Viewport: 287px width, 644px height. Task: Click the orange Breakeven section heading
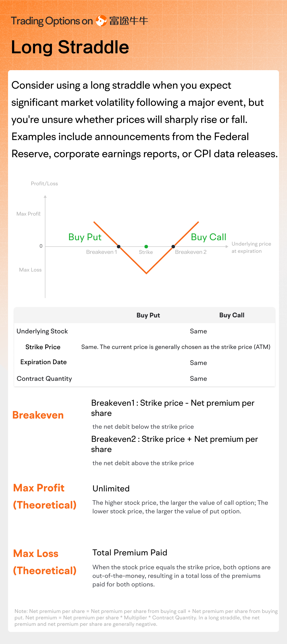tap(38, 415)
